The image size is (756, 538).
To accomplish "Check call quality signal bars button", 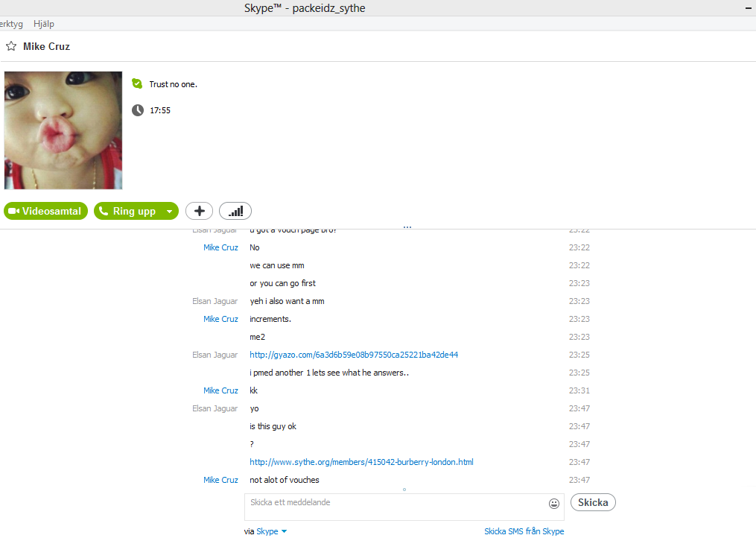I will (235, 211).
